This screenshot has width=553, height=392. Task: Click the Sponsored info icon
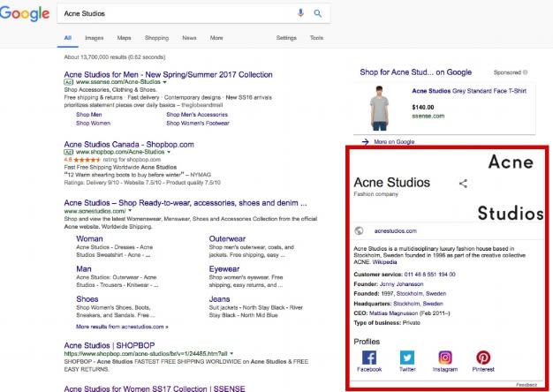[525, 72]
